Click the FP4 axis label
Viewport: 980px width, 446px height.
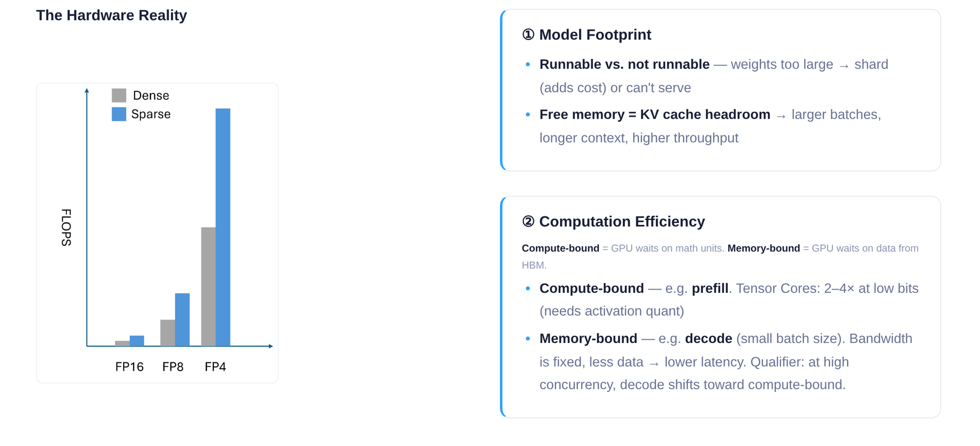point(216,367)
